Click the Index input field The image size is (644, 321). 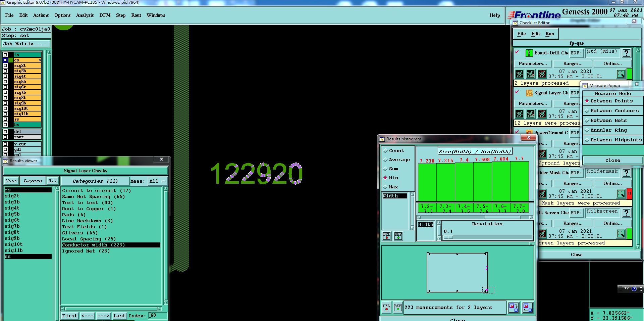click(x=158, y=316)
